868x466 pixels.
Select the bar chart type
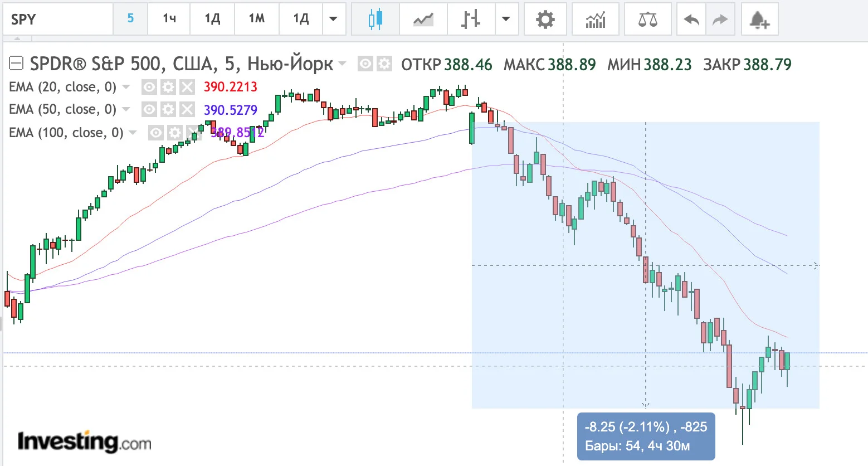click(471, 20)
